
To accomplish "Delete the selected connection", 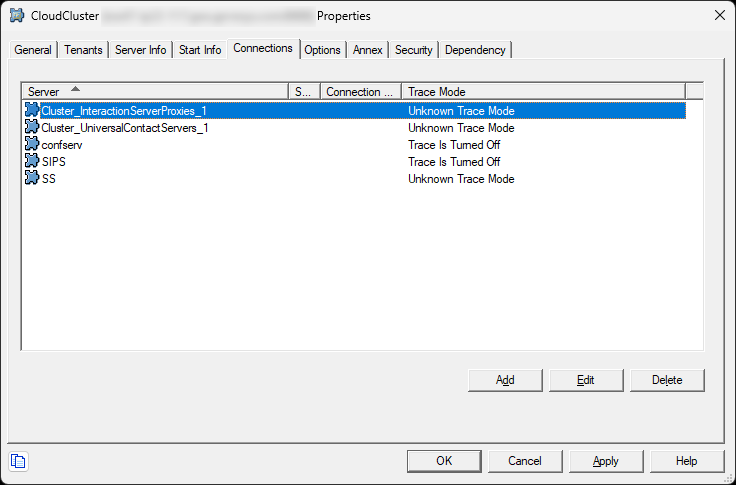I will coord(667,380).
